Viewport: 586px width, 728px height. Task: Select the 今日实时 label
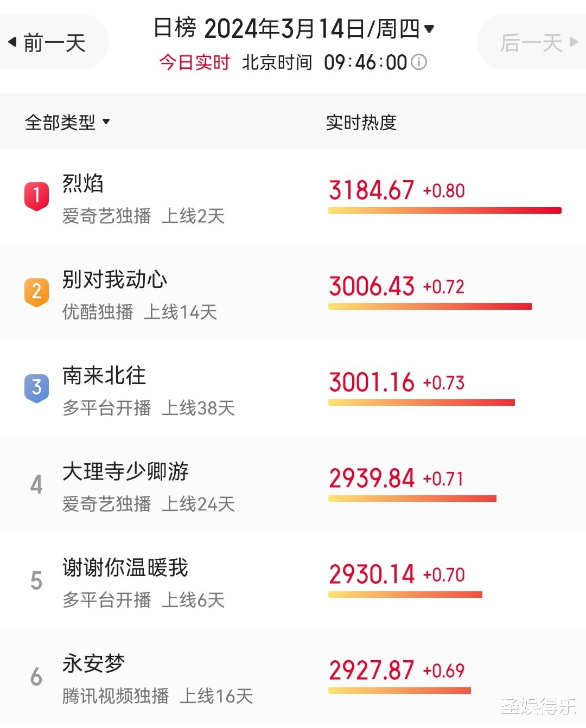[194, 62]
